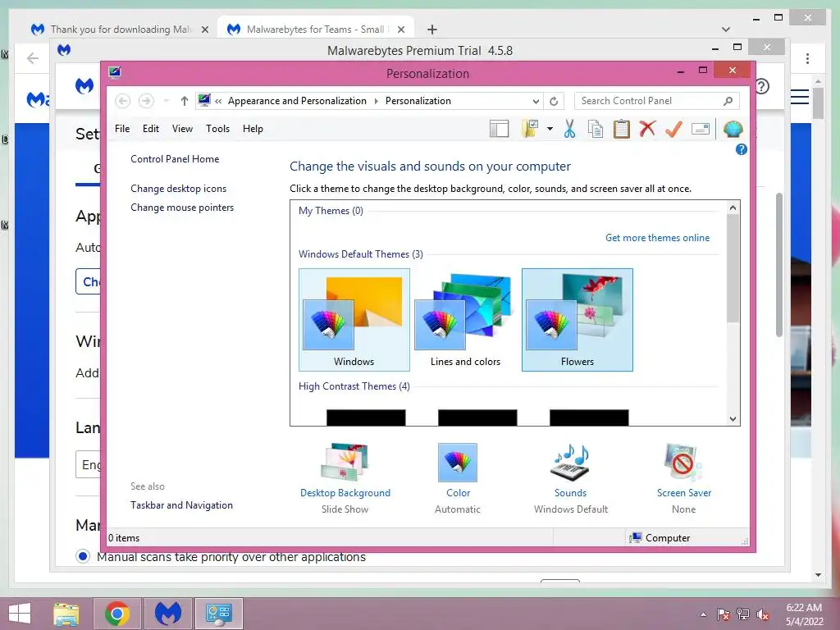
Task: Toggle the preview pane layout icon
Action: [x=499, y=129]
